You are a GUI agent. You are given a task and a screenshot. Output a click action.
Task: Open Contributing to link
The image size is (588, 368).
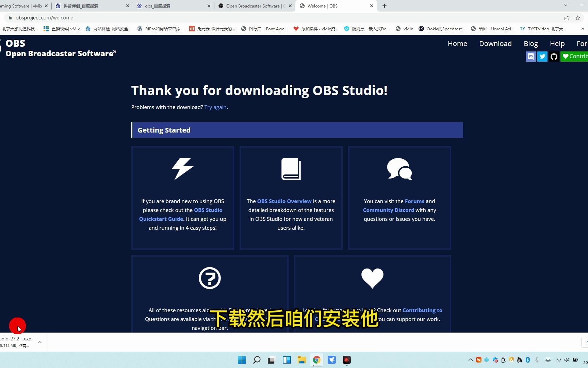(422, 310)
